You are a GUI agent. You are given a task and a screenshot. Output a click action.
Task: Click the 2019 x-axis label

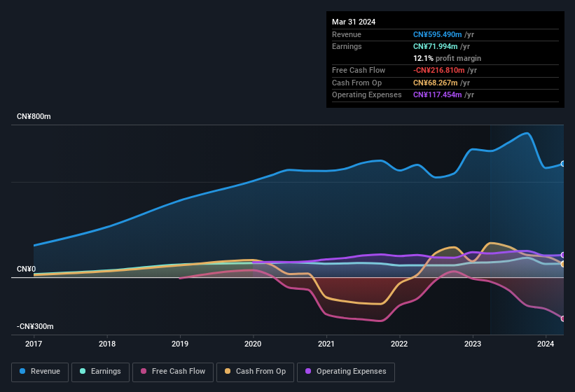(x=180, y=344)
